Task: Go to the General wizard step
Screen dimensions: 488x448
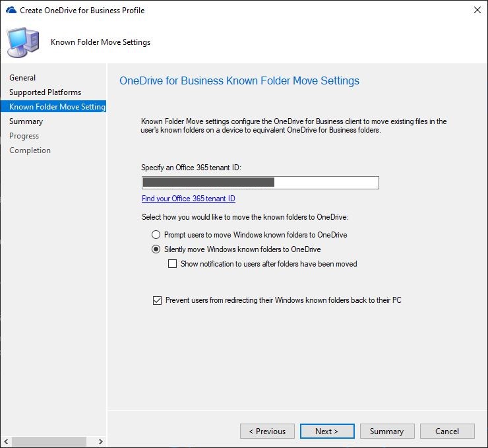Action: (x=22, y=77)
